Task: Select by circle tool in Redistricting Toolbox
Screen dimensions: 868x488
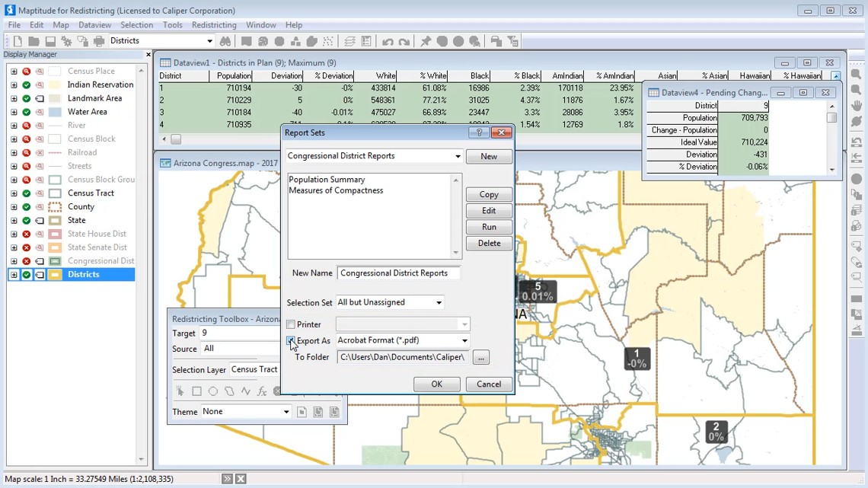Action: pyautogui.click(x=213, y=391)
